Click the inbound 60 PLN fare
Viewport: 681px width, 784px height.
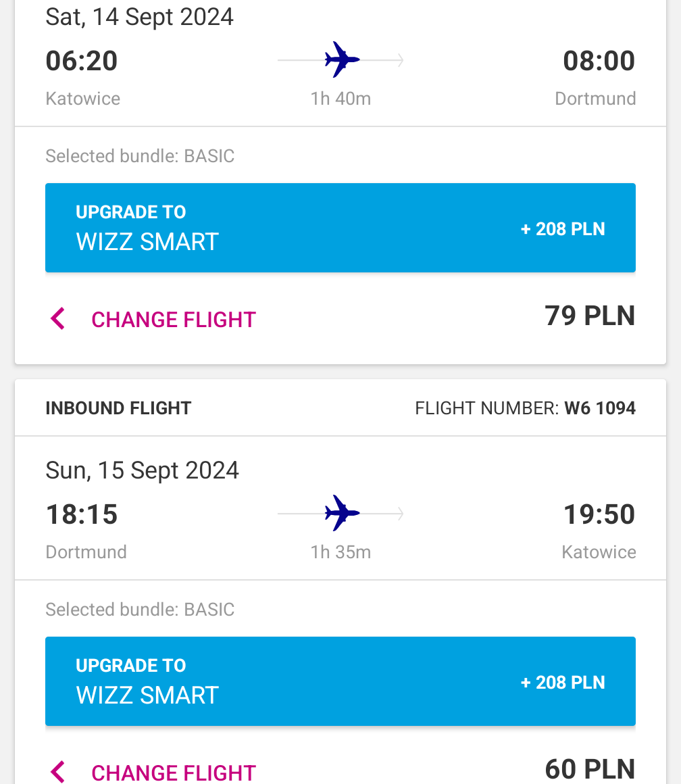click(x=590, y=770)
